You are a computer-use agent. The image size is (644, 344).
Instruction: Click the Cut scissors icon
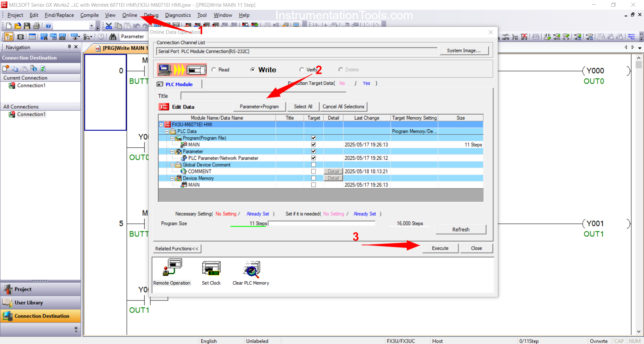[109, 26]
